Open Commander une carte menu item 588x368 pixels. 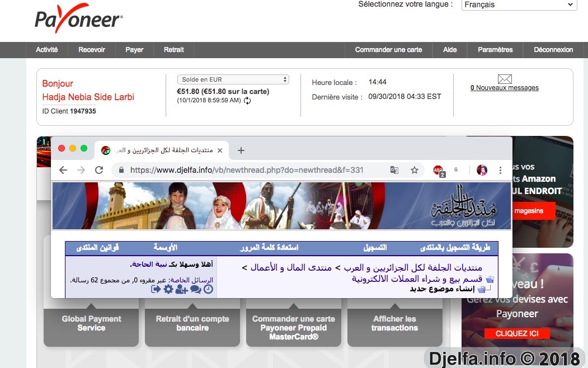[388, 50]
